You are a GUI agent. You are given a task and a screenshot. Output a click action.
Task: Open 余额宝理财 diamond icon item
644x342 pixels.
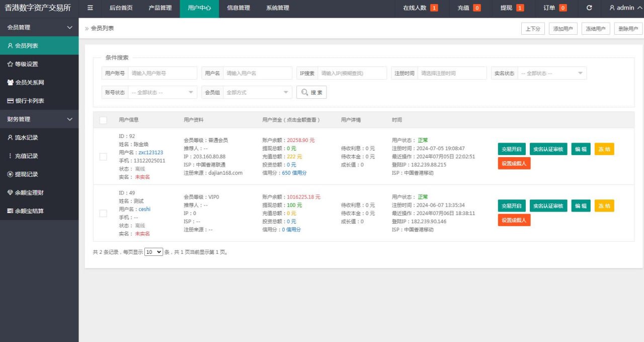[29, 192]
